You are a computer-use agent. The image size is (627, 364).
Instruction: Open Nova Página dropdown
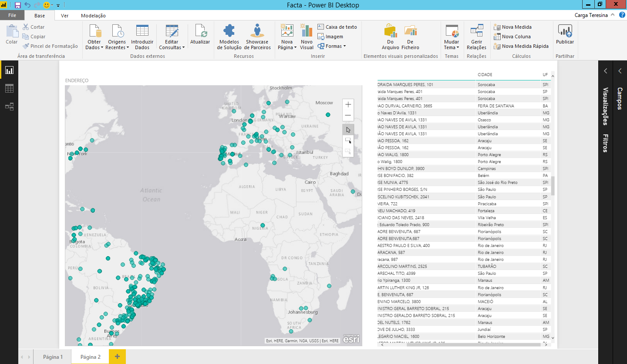coord(287,37)
